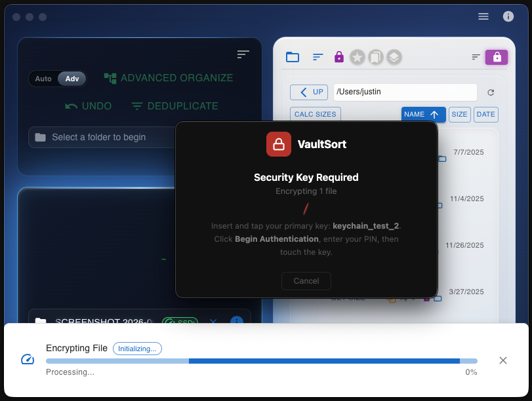
Task: Sort files by SIZE
Action: [x=459, y=114]
